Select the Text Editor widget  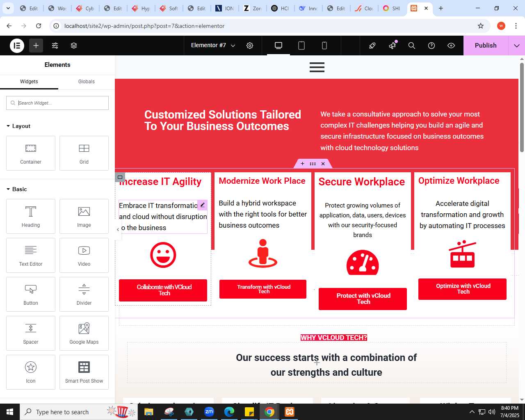(31, 255)
